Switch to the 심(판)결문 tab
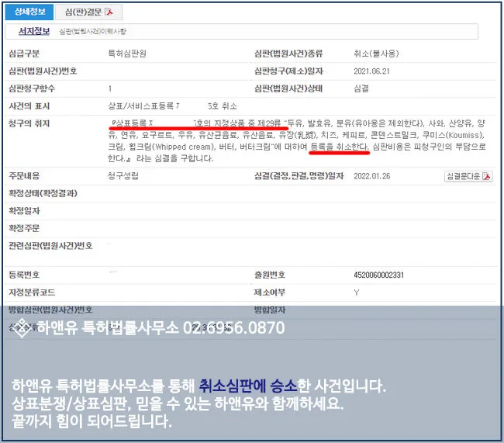Image resolution: width=504 pixels, height=443 pixels. pos(88,12)
